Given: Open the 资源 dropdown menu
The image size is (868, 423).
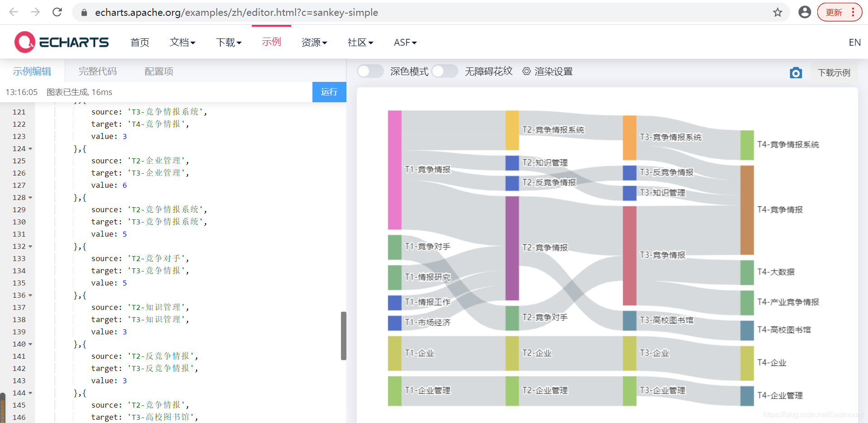Looking at the screenshot, I should (x=314, y=42).
